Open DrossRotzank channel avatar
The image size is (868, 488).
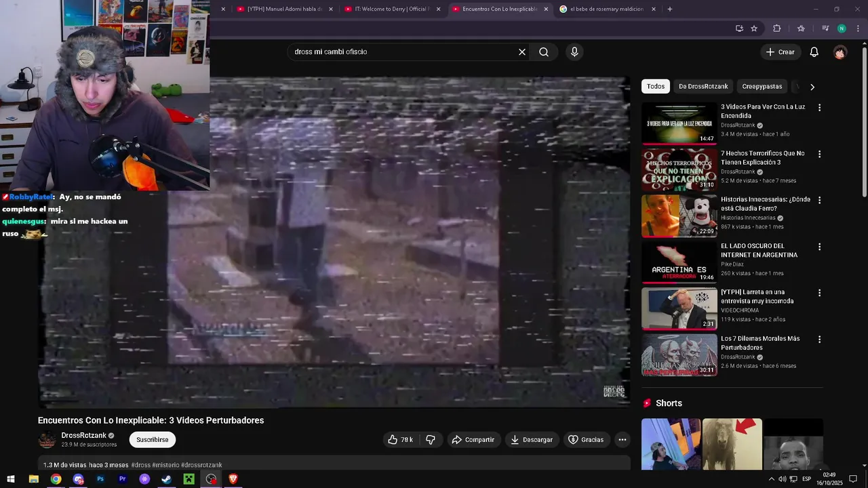47,440
